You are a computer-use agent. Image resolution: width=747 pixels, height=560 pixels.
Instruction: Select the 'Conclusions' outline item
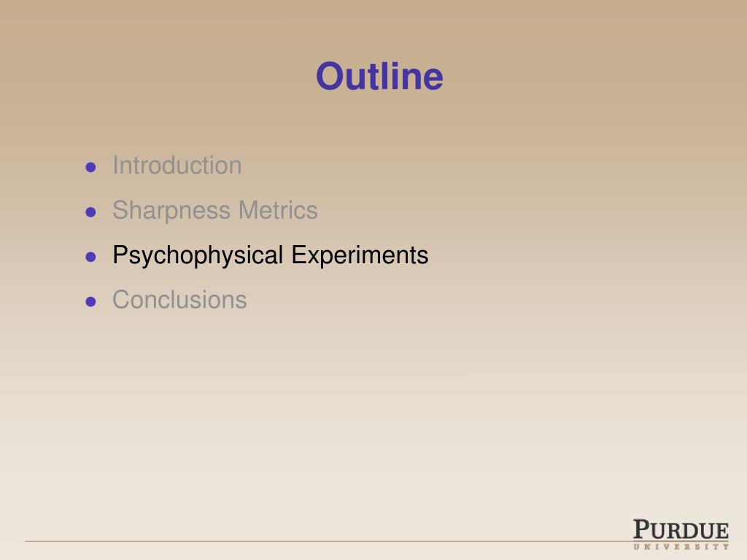click(179, 300)
